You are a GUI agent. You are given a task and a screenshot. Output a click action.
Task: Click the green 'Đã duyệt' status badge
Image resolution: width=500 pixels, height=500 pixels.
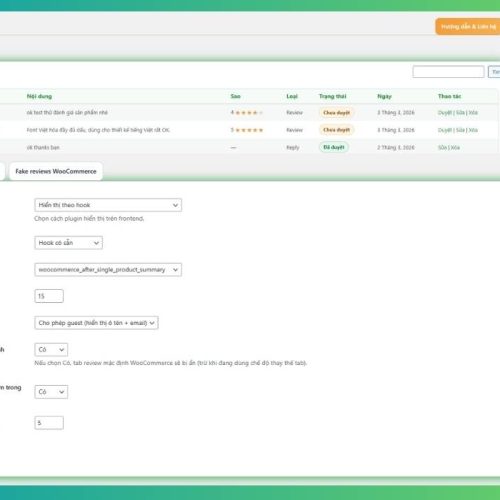(334, 147)
